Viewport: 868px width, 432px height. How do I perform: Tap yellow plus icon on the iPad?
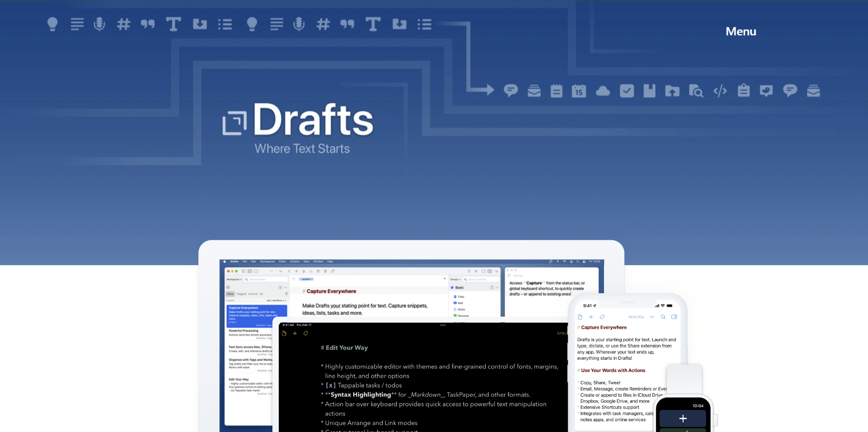coord(295,333)
